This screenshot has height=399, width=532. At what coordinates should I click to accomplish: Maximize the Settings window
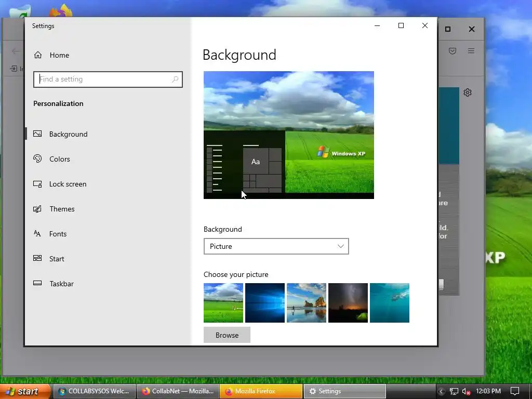(401, 25)
